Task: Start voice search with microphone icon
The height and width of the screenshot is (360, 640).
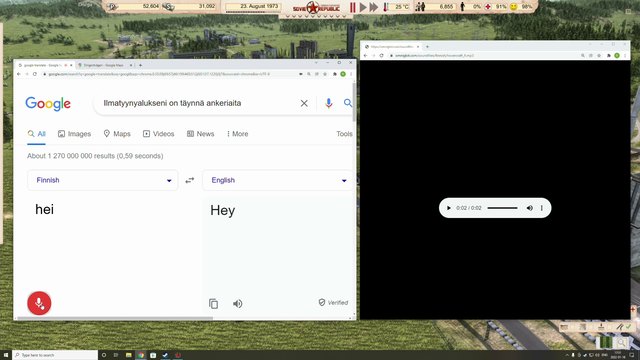Action: tap(329, 103)
